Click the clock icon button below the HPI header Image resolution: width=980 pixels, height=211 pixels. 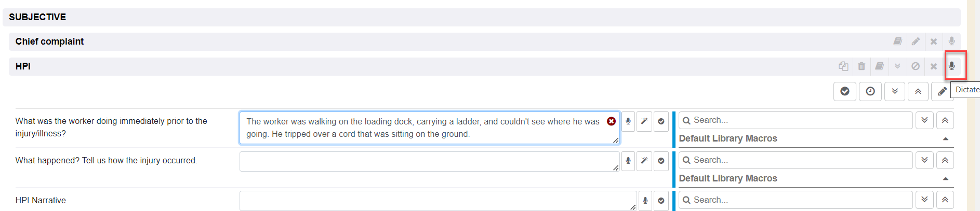[x=870, y=91]
